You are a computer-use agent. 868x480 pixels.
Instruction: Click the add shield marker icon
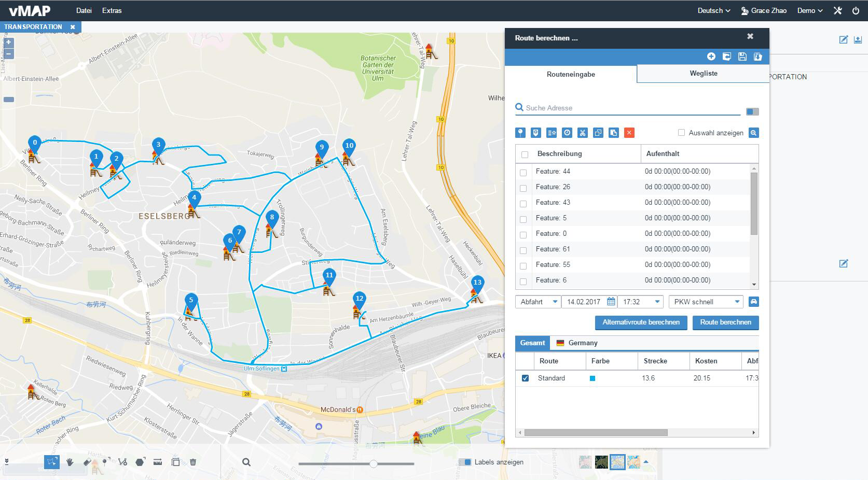[536, 133]
